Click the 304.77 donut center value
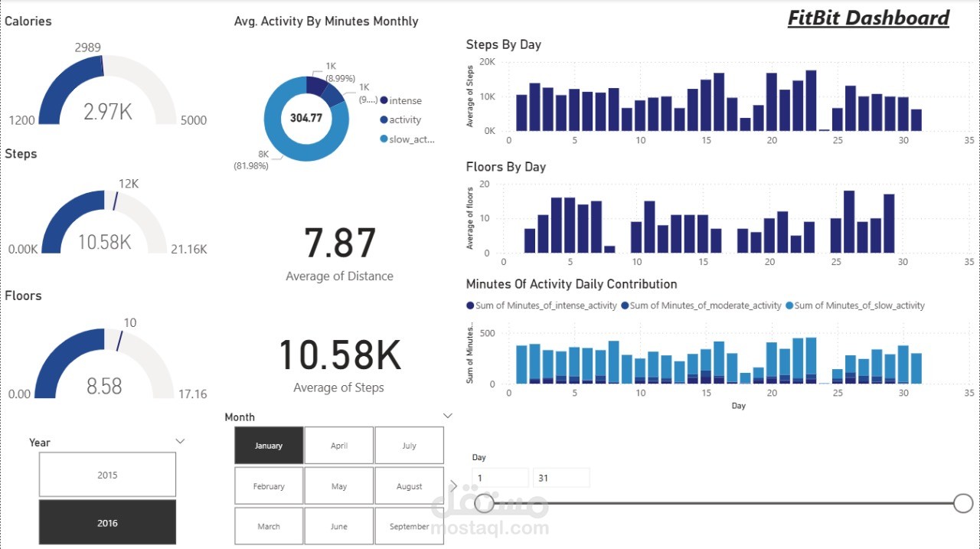980x549 pixels. pyautogui.click(x=306, y=118)
